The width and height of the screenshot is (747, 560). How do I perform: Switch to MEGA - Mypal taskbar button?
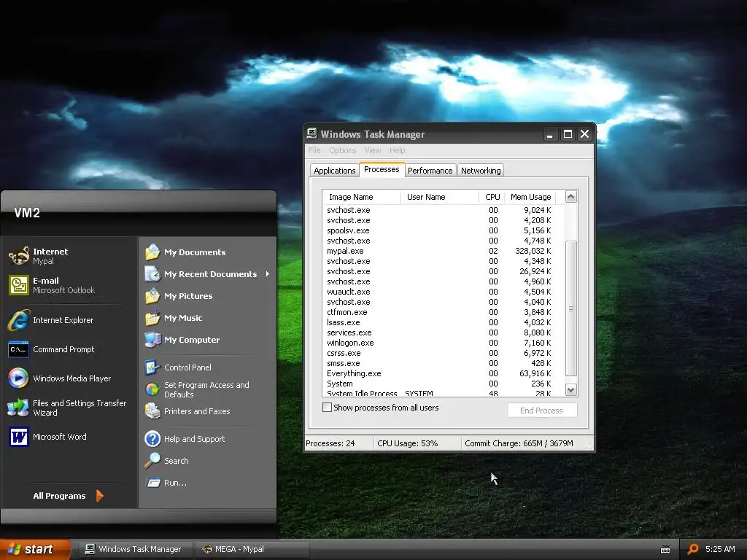pos(252,549)
